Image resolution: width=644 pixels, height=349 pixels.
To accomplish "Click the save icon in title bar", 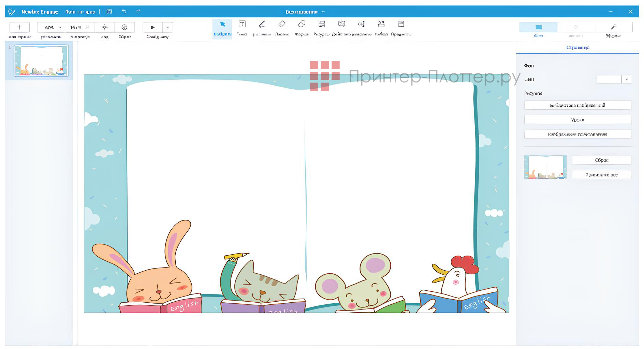I will click(109, 12).
